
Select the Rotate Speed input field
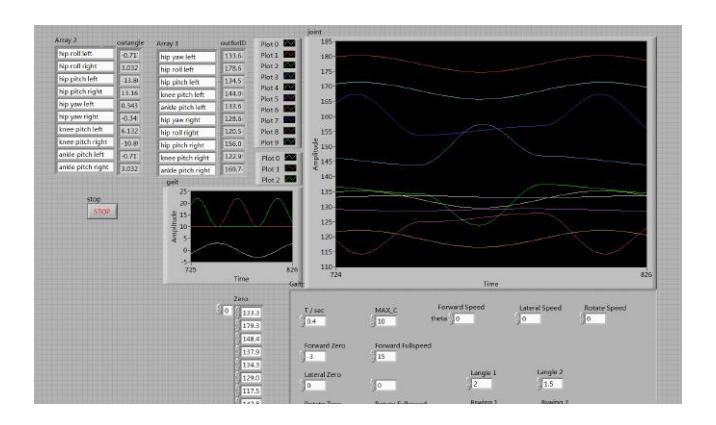tap(595, 319)
